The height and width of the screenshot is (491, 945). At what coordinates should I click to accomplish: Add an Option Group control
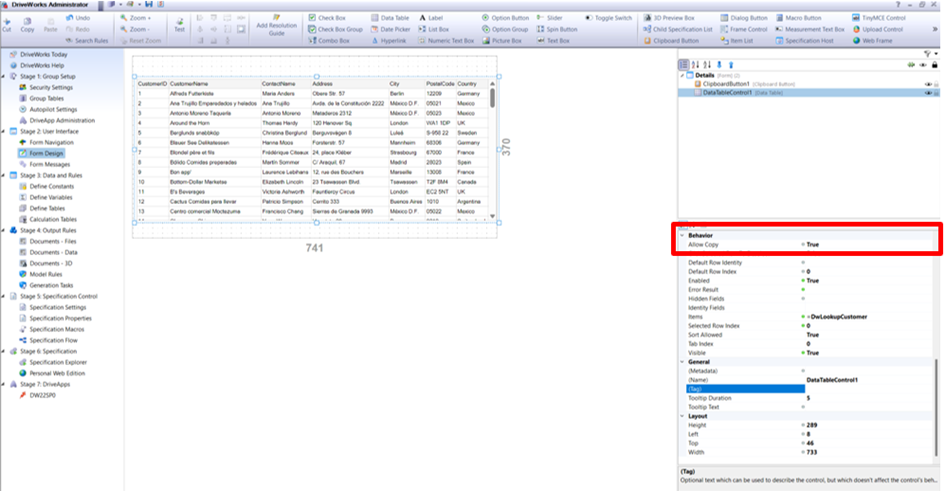coord(505,30)
